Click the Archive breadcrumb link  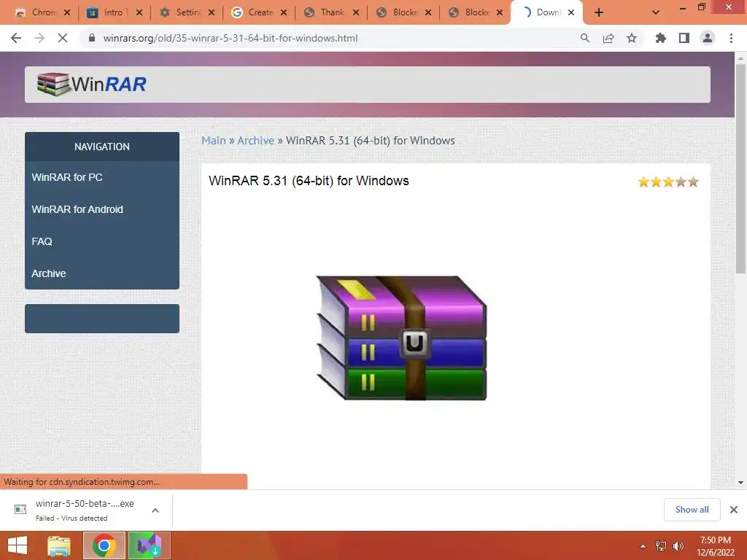(256, 141)
